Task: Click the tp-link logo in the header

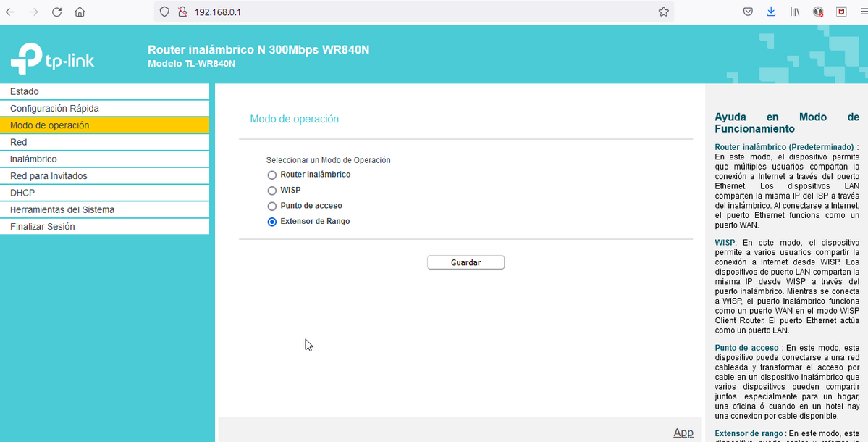Action: pos(51,58)
